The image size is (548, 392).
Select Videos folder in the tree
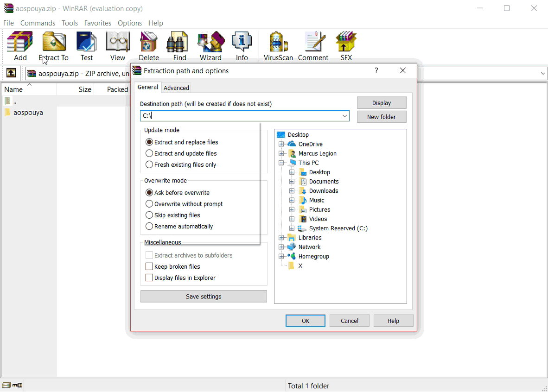[x=318, y=219]
